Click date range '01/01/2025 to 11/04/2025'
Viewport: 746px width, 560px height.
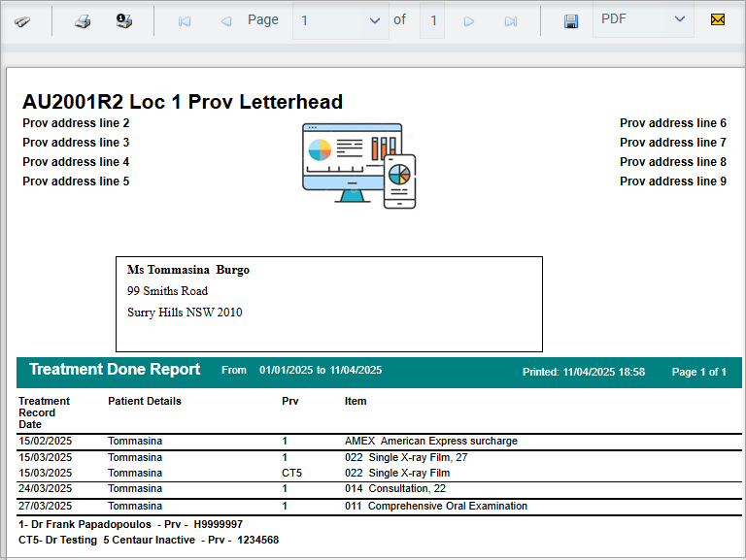(x=321, y=371)
